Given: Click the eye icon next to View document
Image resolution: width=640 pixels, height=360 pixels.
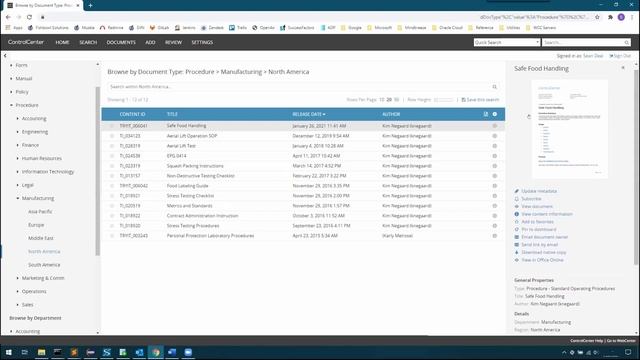Looking at the screenshot, I should coord(517,207).
